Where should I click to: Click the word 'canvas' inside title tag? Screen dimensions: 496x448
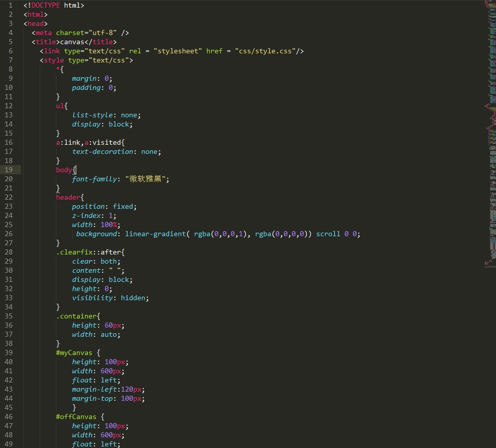click(72, 42)
